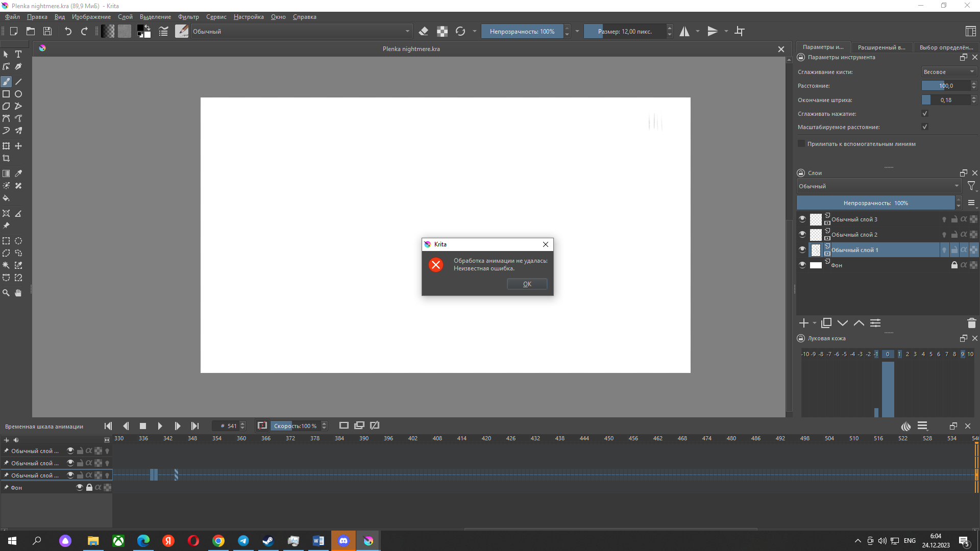Hide layer Обычный слой 3

[x=802, y=219]
